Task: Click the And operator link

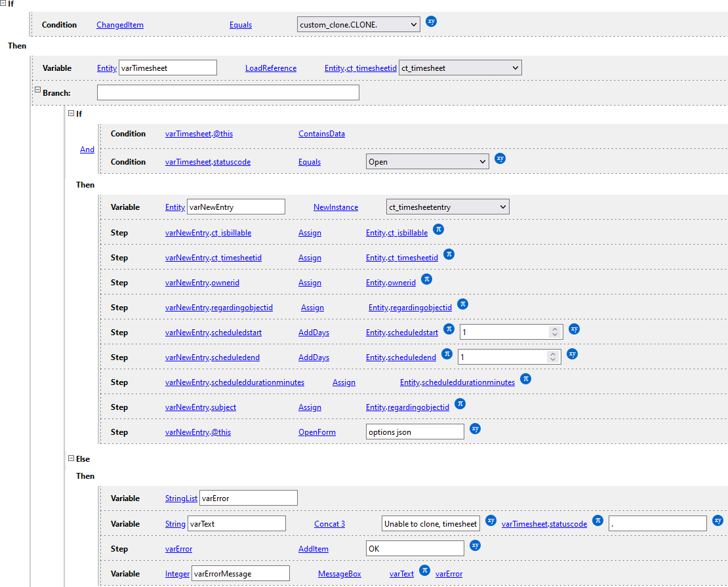Action: (87, 150)
